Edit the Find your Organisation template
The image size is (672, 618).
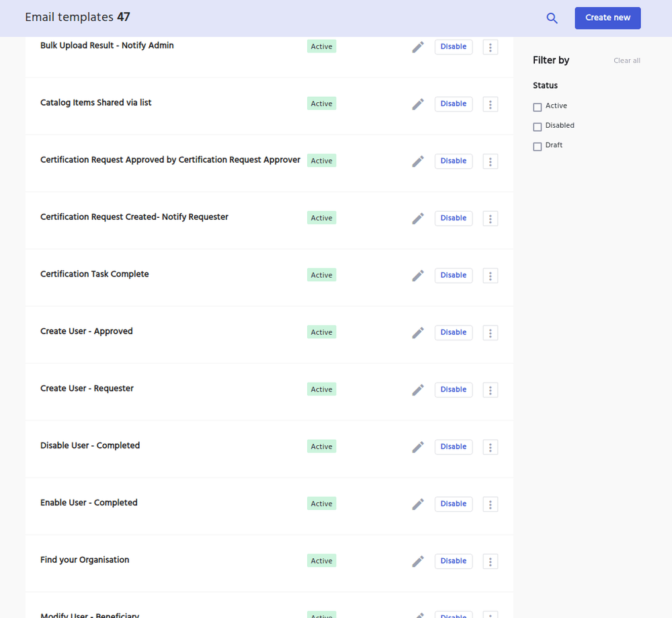click(417, 561)
